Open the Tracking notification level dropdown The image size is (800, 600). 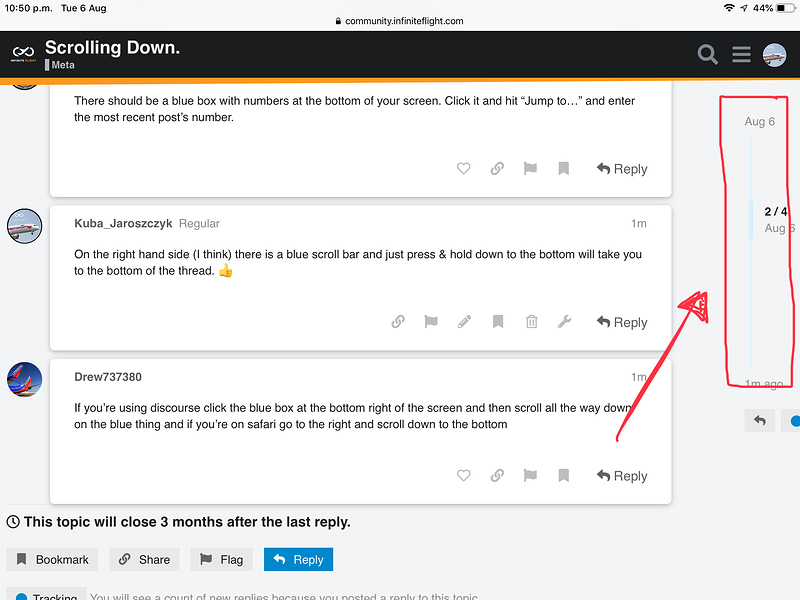(x=46, y=595)
